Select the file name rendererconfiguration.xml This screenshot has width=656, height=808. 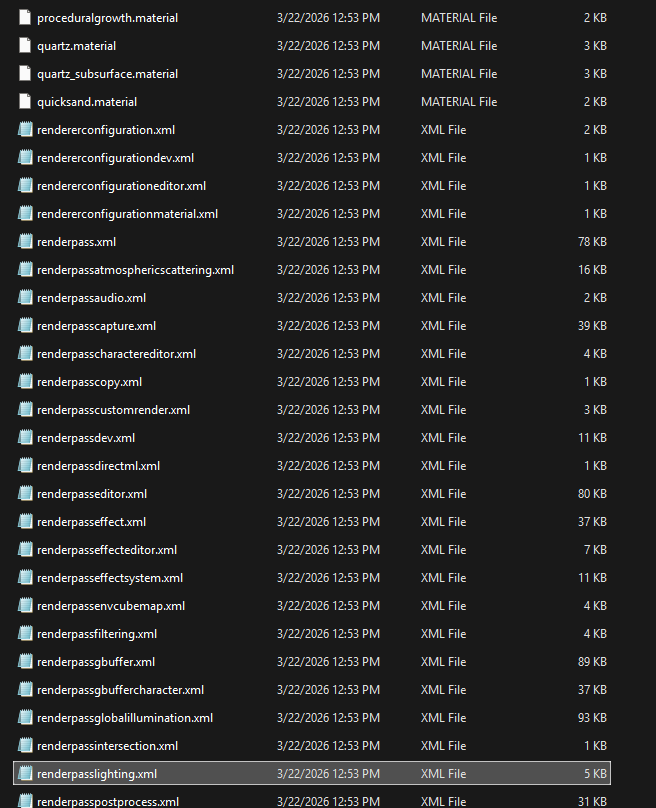click(106, 130)
